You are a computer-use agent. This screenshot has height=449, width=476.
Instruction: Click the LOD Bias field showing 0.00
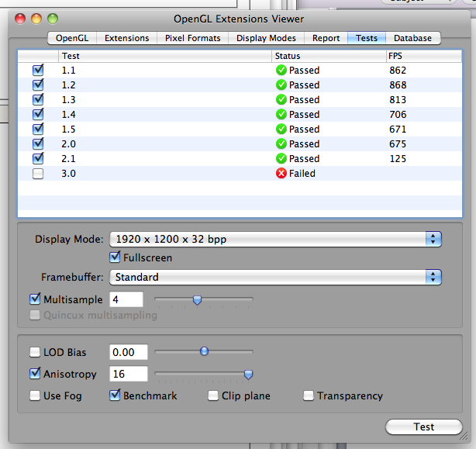click(x=129, y=352)
